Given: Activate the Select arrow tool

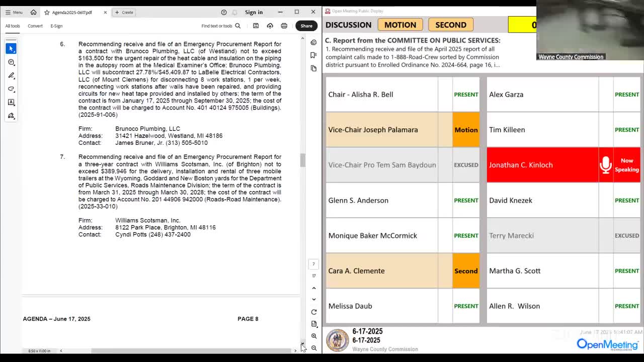Looking at the screenshot, I should [11, 48].
